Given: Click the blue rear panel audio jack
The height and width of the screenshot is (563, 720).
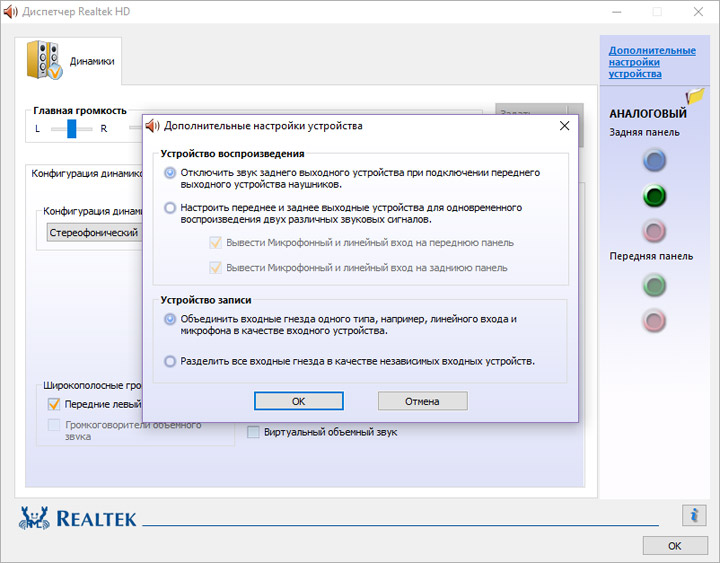Looking at the screenshot, I should tap(654, 160).
